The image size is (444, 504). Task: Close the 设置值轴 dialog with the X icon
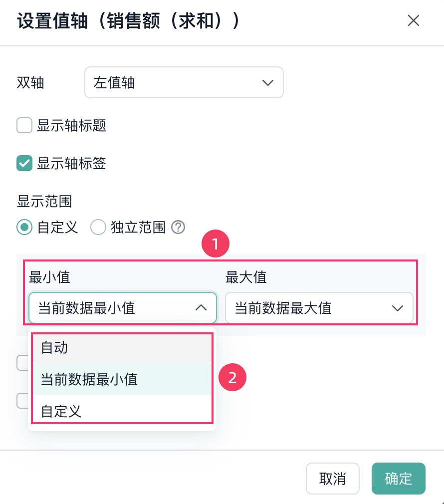pyautogui.click(x=413, y=20)
